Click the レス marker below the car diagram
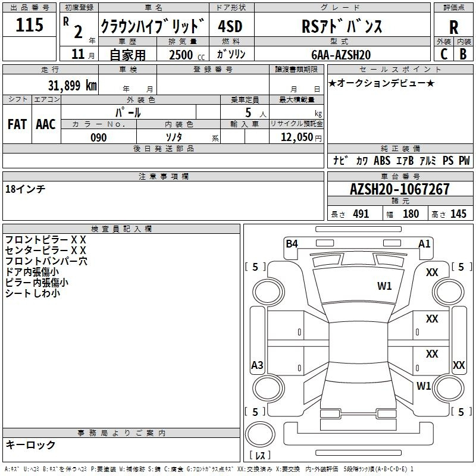This screenshot has height=476, width=476. pos(260,456)
